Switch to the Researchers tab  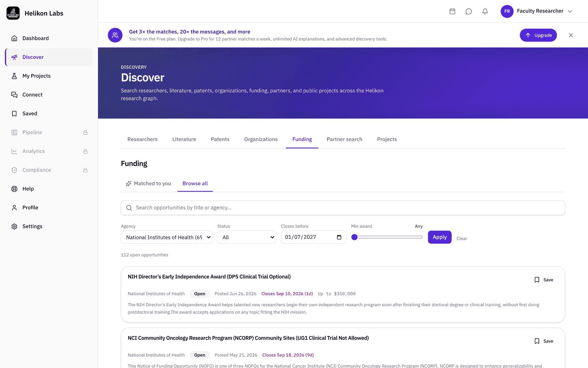[142, 139]
